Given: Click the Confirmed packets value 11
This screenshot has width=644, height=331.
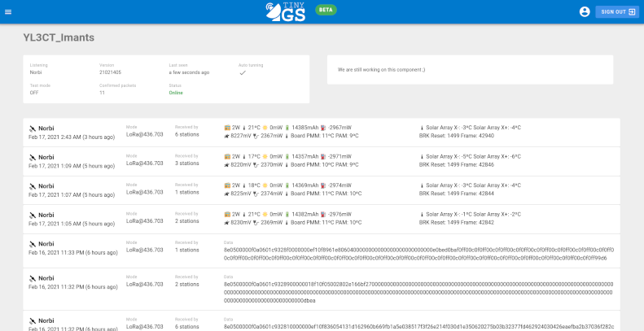Looking at the screenshot, I should coord(102,93).
